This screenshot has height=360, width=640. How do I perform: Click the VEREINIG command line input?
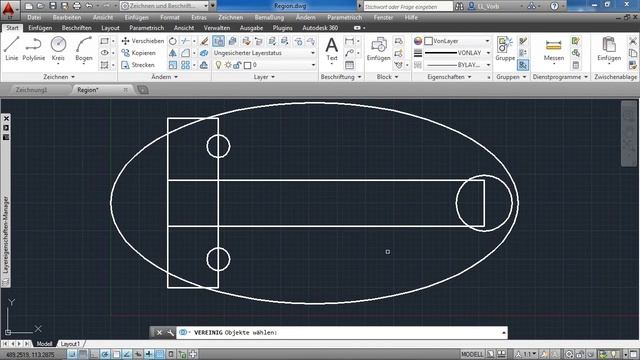tap(342, 333)
